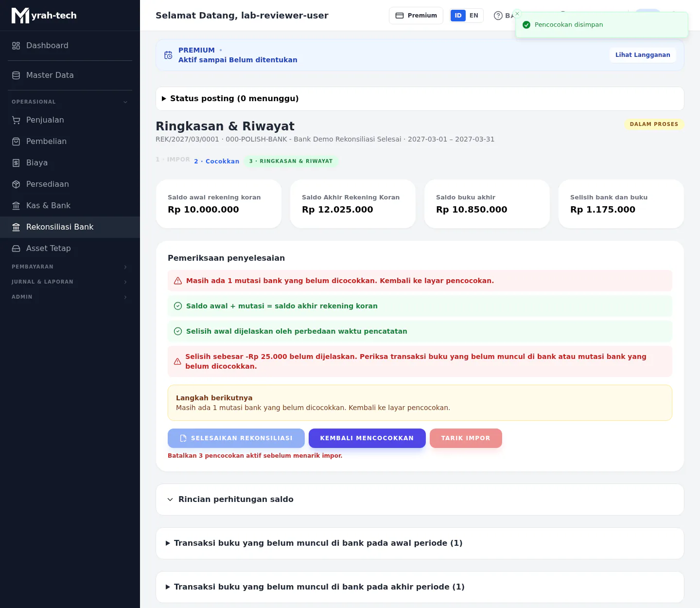Viewport: 700px width, 608px height.
Task: Expand the Admin sidebar section
Action: click(70, 297)
